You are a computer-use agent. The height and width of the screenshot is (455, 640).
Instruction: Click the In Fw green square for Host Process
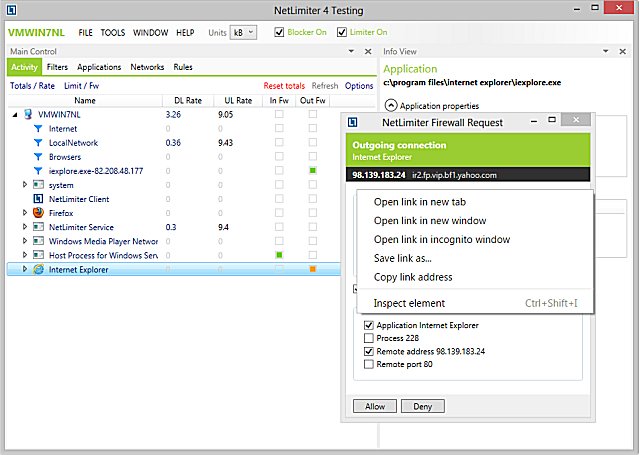(279, 255)
